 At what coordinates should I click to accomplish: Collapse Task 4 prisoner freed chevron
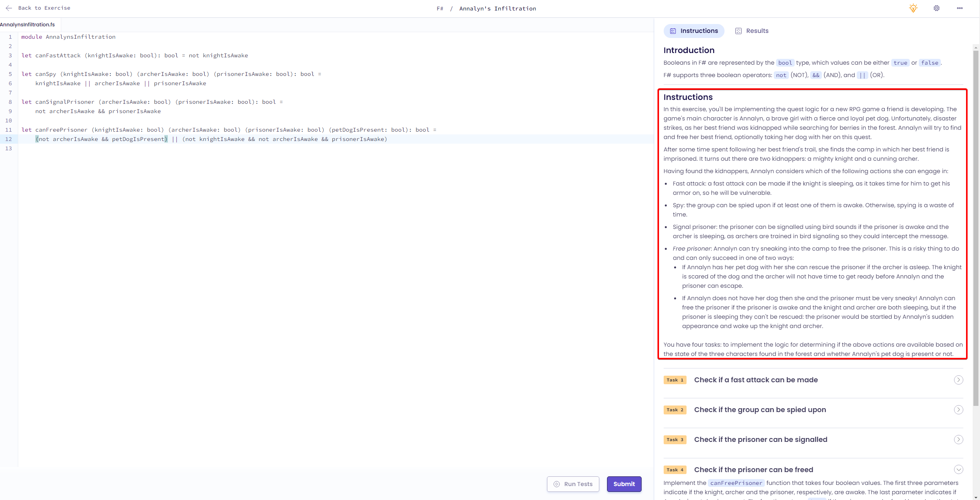point(958,470)
